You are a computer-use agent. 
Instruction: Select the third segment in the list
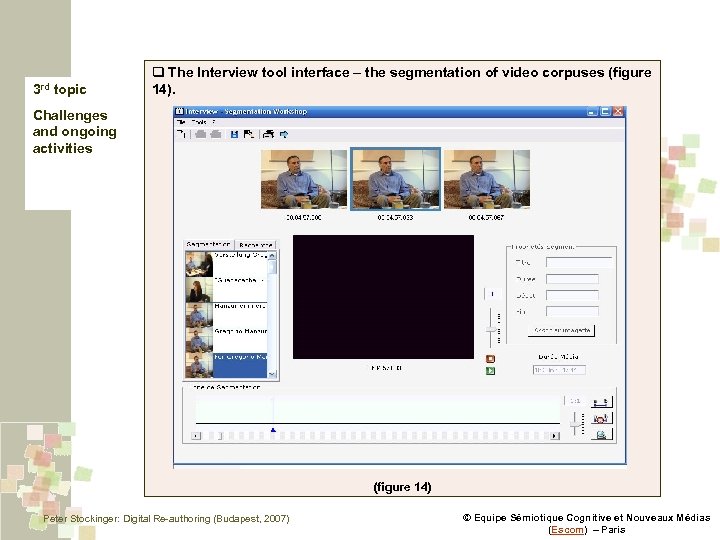(x=226, y=315)
